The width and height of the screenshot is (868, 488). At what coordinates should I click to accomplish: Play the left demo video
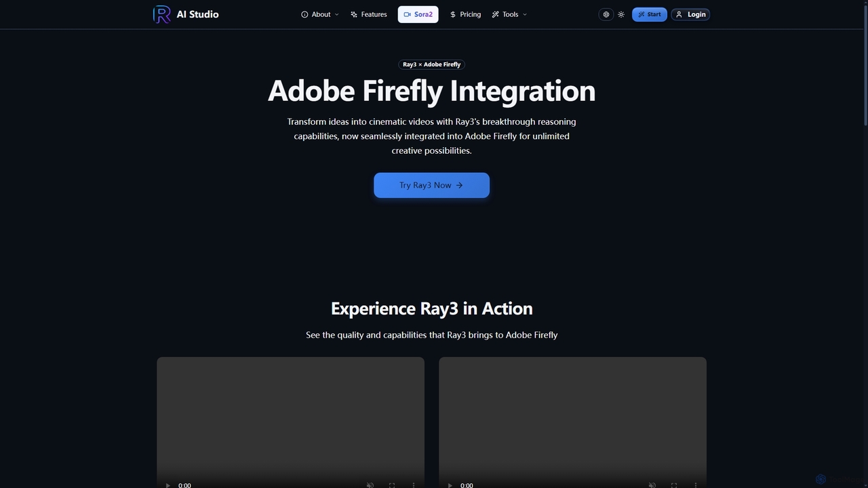click(167, 485)
